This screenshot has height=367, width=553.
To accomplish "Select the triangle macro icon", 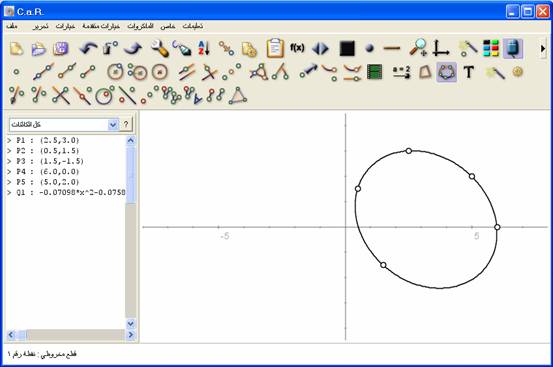I will [x=238, y=96].
